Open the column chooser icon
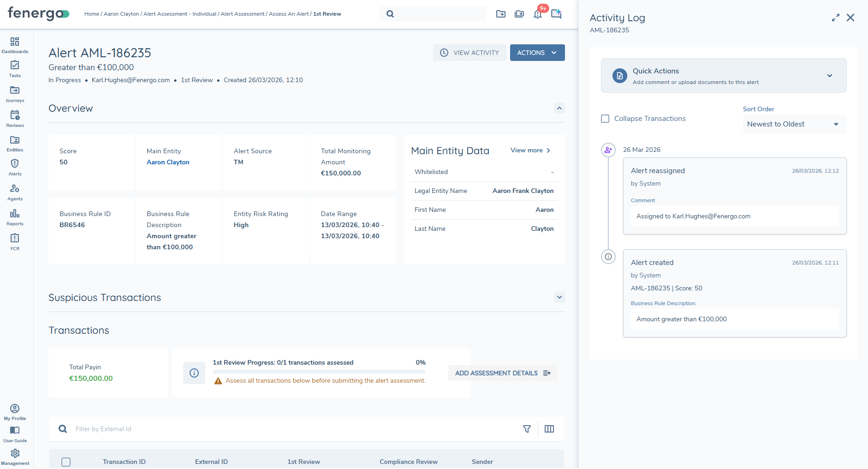Viewport: 868px width, 469px height. 549,429
